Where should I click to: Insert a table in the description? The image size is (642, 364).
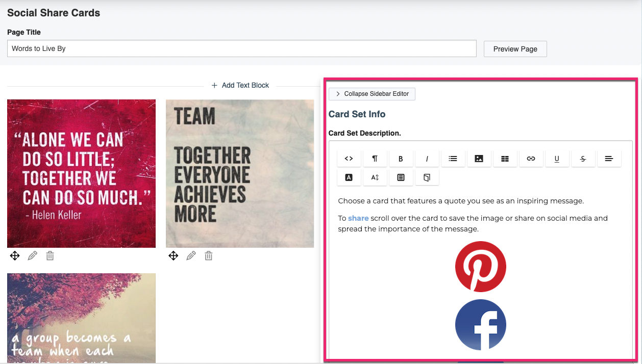[x=505, y=158]
